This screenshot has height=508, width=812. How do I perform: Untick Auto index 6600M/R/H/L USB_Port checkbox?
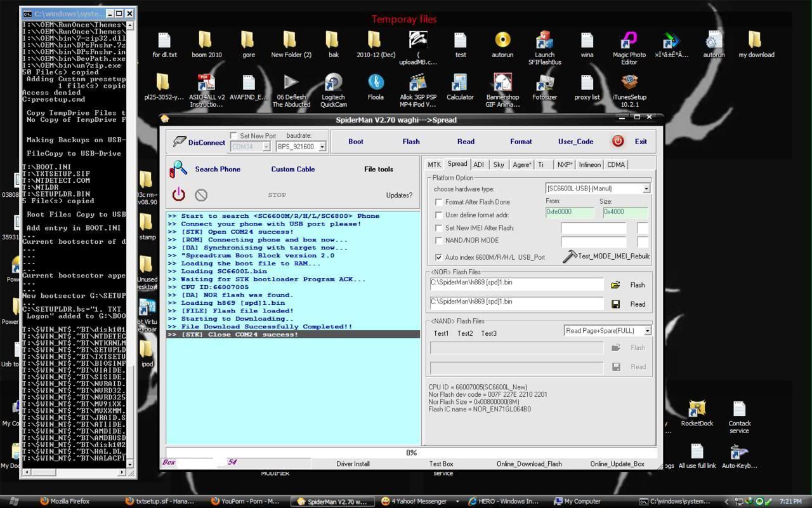coord(438,257)
